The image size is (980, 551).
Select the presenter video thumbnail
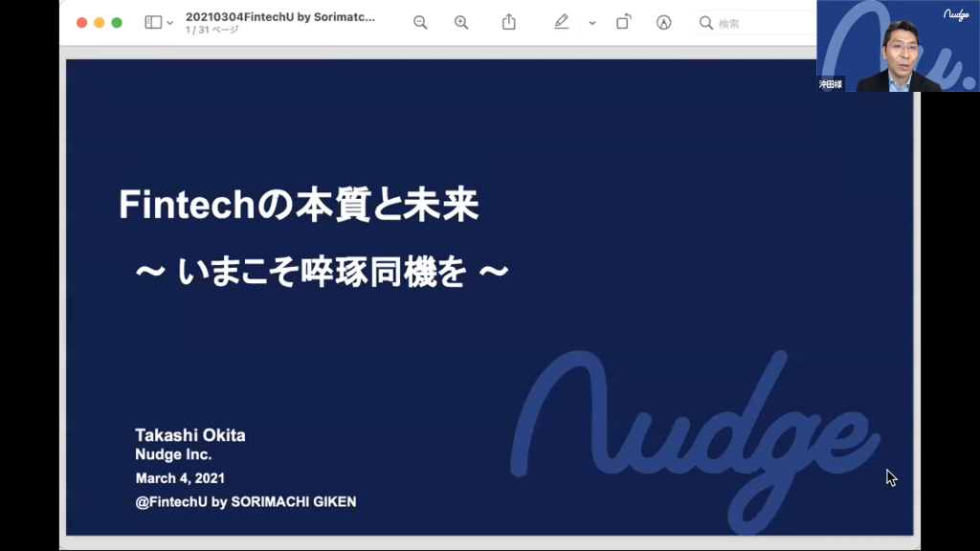[x=898, y=46]
